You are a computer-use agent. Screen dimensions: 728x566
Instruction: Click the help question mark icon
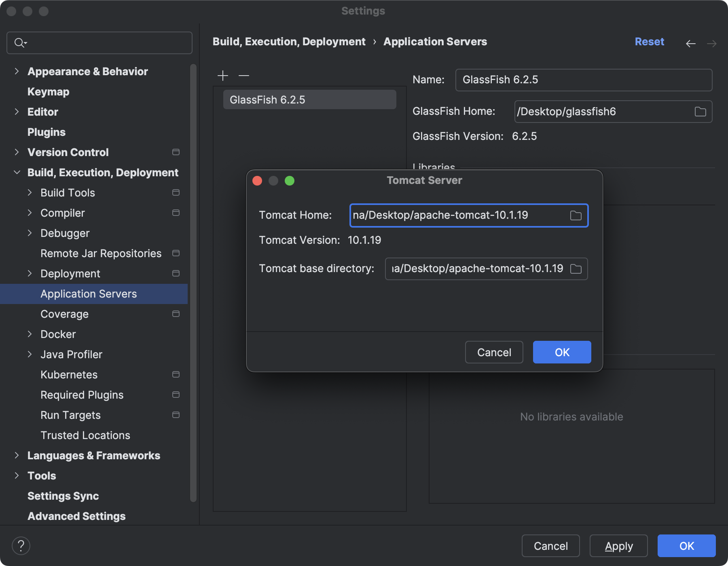(x=21, y=546)
